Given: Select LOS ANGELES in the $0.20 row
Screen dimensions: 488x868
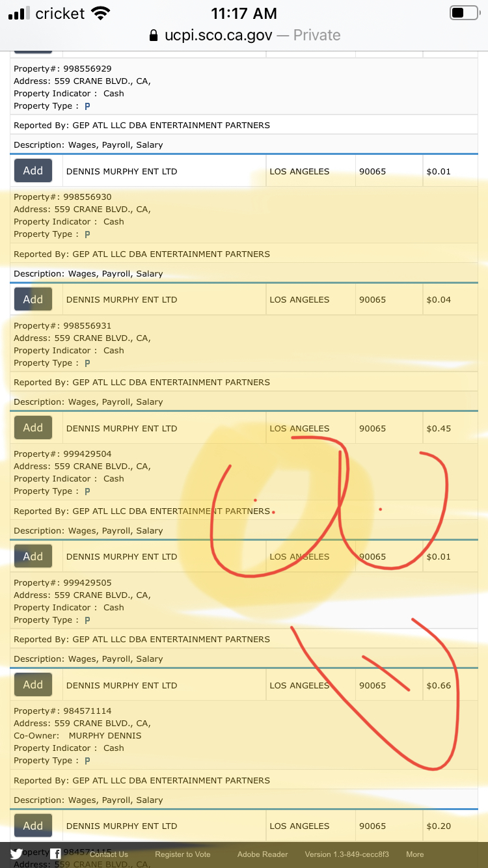Looking at the screenshot, I should [299, 826].
